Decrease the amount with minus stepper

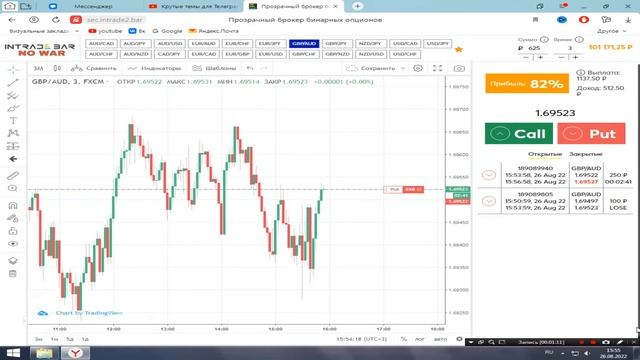click(x=526, y=58)
